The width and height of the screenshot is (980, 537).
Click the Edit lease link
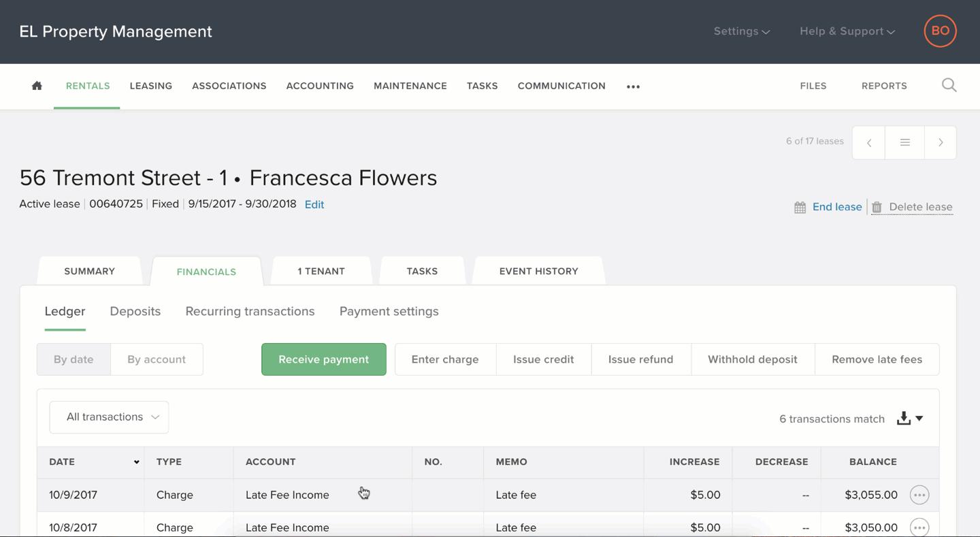[x=314, y=204]
